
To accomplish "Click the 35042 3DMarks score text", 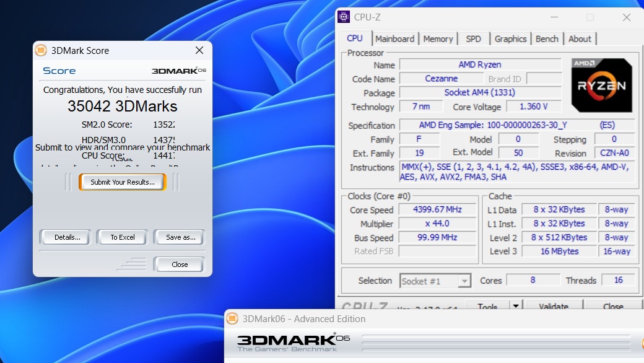I will coord(123,107).
